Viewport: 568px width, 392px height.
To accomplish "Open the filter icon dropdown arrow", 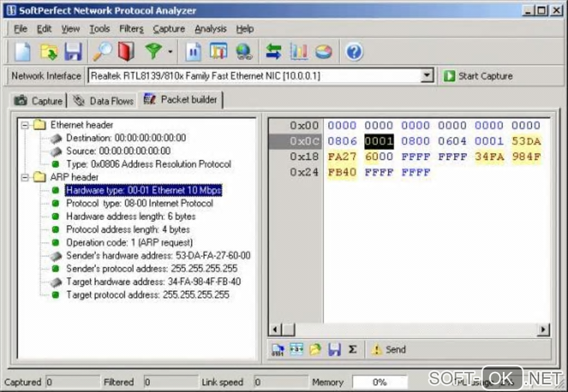I will pyautogui.click(x=170, y=51).
